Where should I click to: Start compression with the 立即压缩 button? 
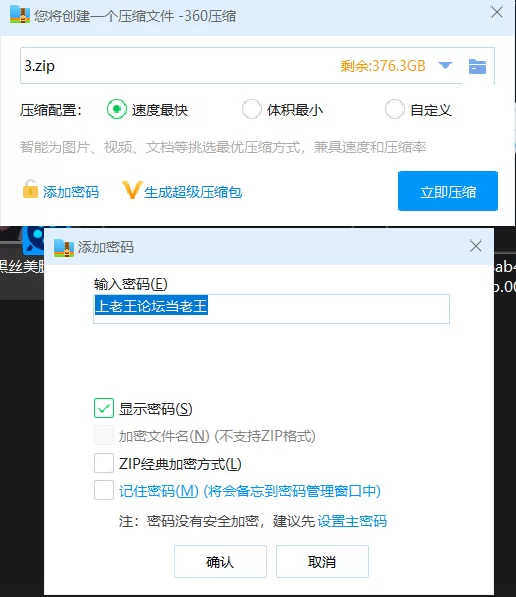coord(448,191)
